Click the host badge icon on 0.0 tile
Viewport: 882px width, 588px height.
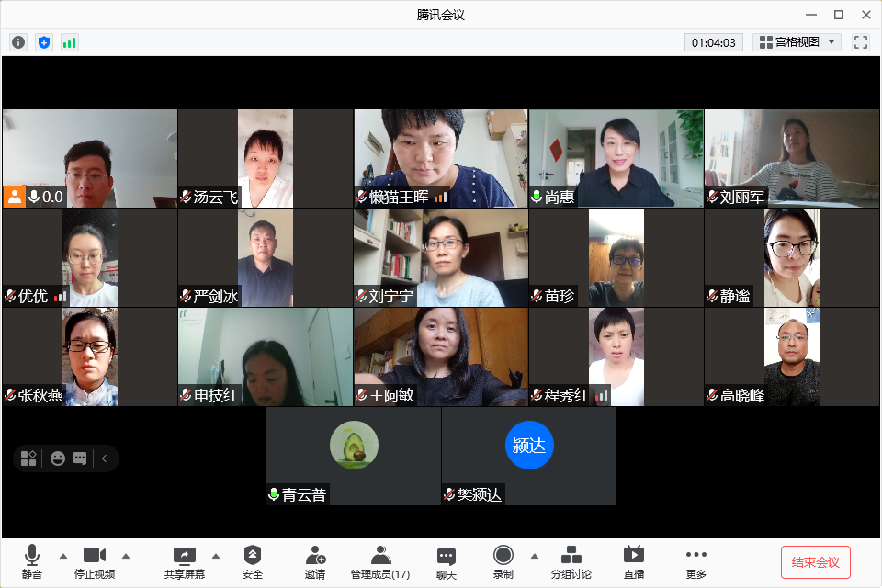tap(14, 197)
